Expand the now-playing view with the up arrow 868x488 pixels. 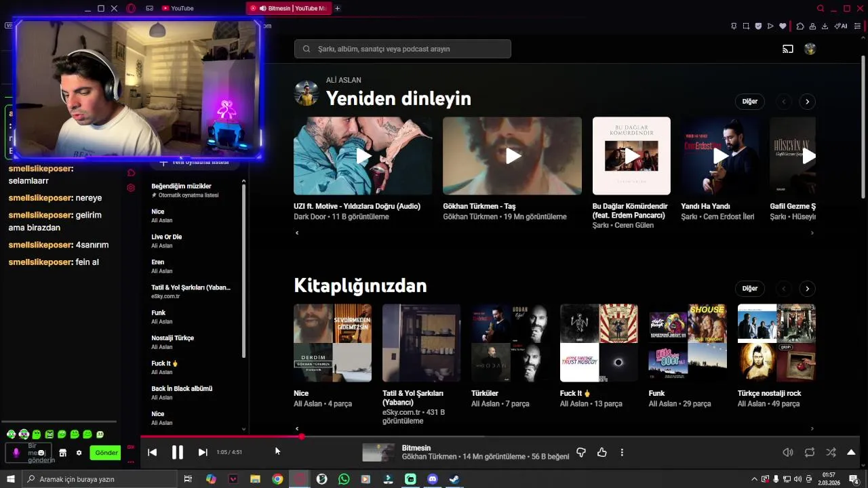(x=851, y=452)
